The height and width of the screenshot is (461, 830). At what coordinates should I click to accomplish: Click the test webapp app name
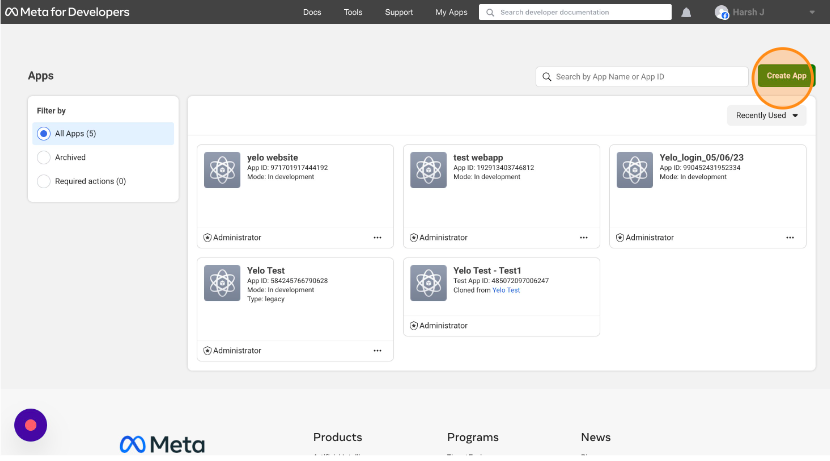click(478, 157)
